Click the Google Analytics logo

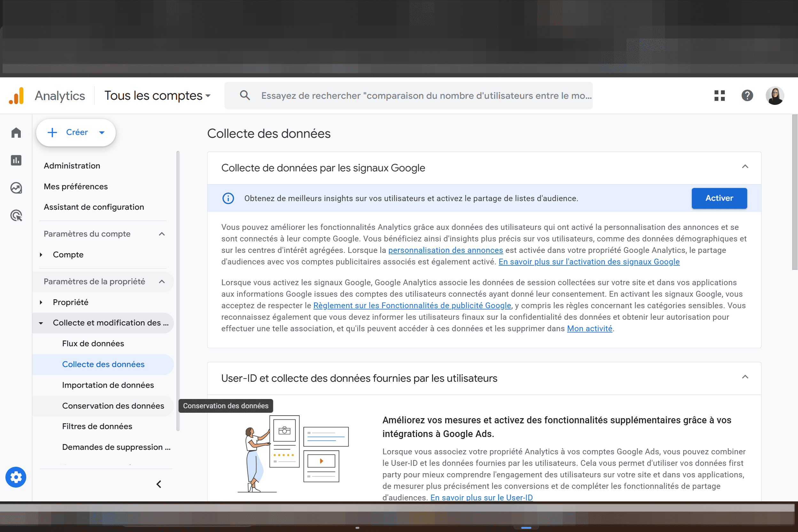click(16, 96)
